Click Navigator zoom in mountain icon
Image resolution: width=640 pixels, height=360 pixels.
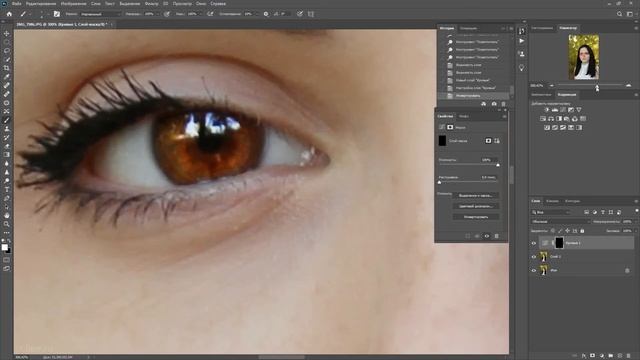[628, 86]
